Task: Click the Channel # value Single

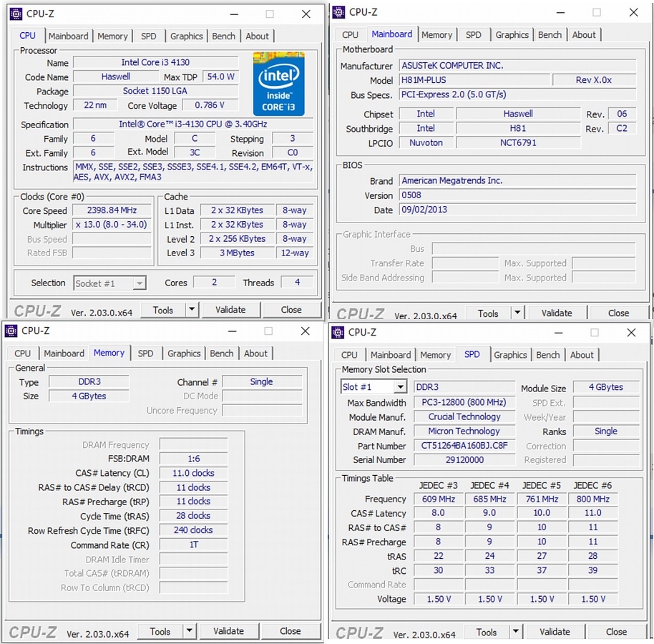Action: (x=261, y=381)
